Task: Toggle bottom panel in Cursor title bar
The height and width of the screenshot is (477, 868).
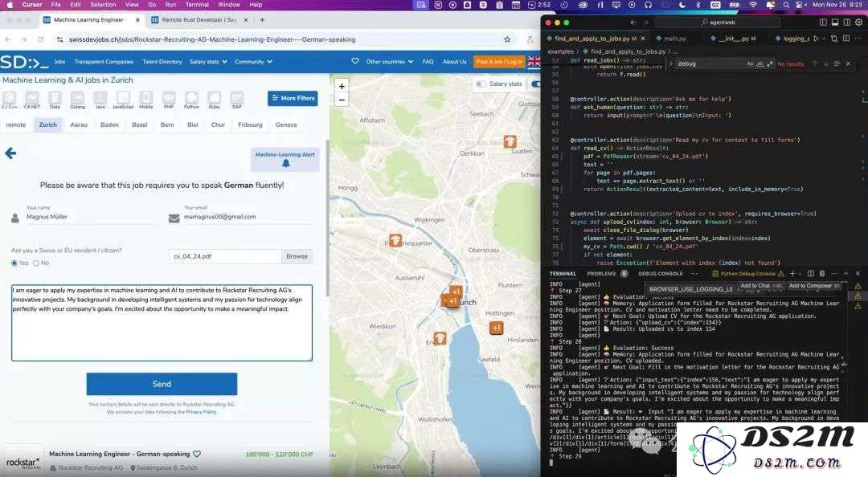Action: (x=835, y=22)
